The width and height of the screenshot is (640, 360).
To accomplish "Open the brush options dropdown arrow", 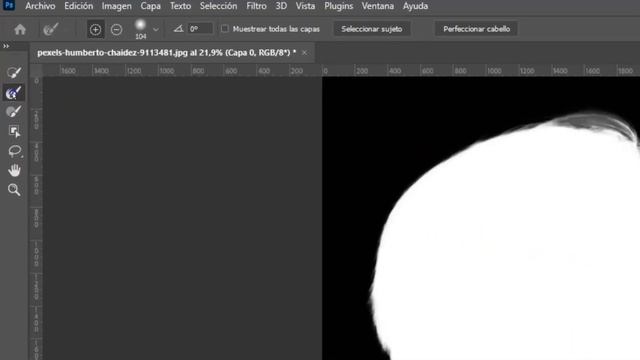I will coord(156,29).
